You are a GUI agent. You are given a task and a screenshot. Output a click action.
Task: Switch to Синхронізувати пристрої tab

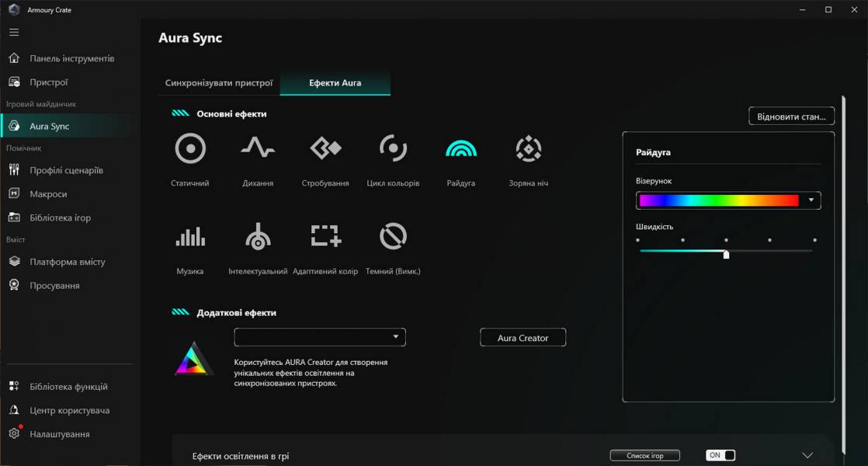tap(219, 83)
